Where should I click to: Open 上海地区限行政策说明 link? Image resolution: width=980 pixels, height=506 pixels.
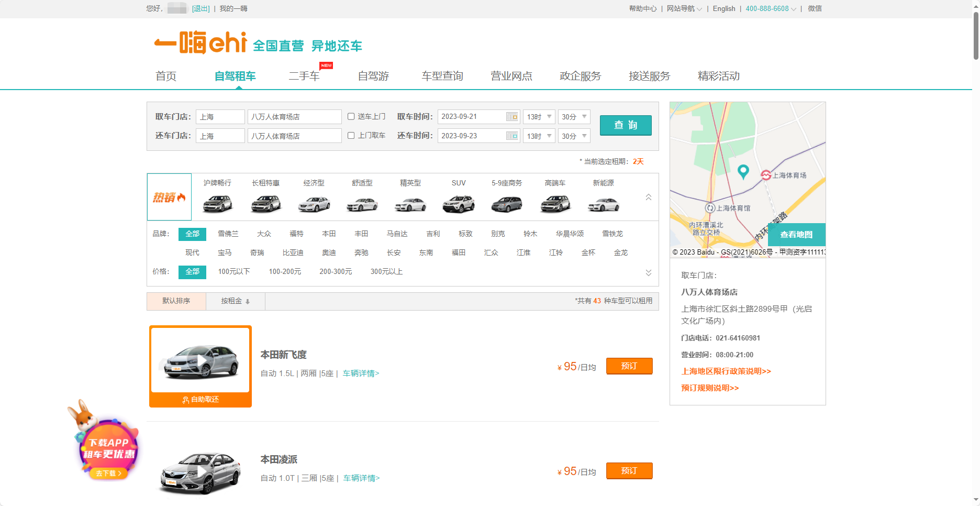(726, 371)
